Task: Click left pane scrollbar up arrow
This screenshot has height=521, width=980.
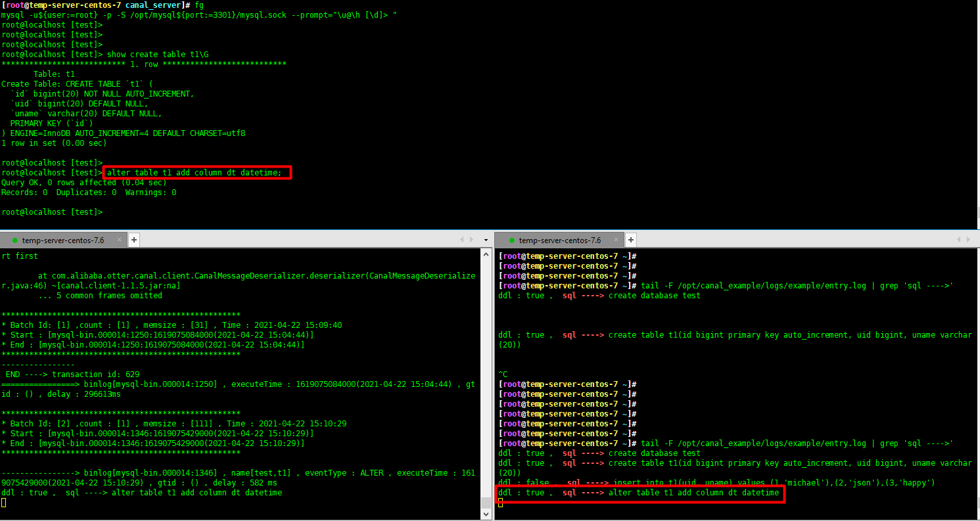Action: (x=486, y=254)
